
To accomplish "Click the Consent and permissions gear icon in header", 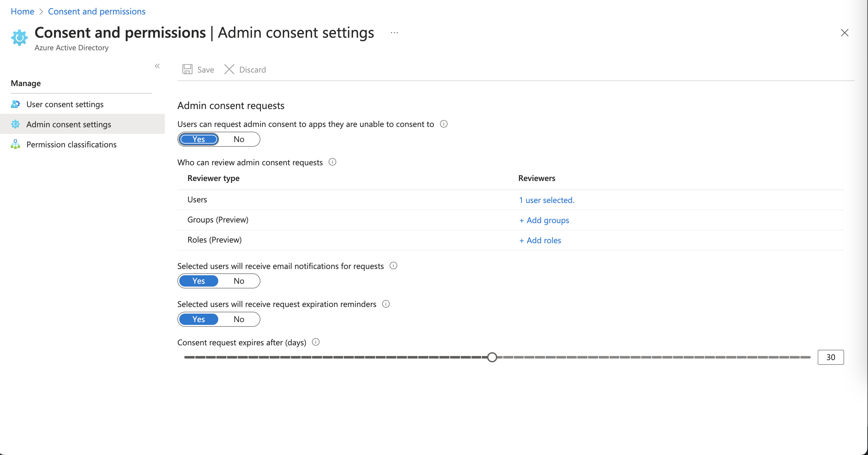I will pos(19,38).
